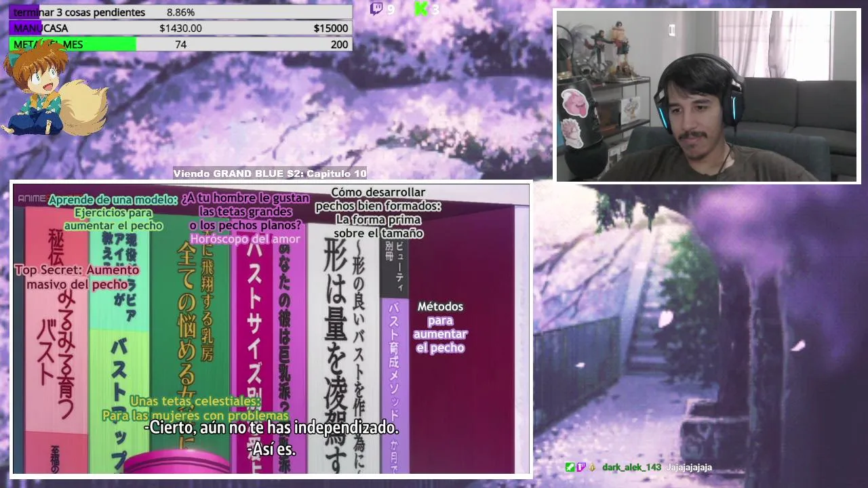The height and width of the screenshot is (488, 868).
Task: Click the 'Aprende de una modelo:' caption
Action: 113,200
